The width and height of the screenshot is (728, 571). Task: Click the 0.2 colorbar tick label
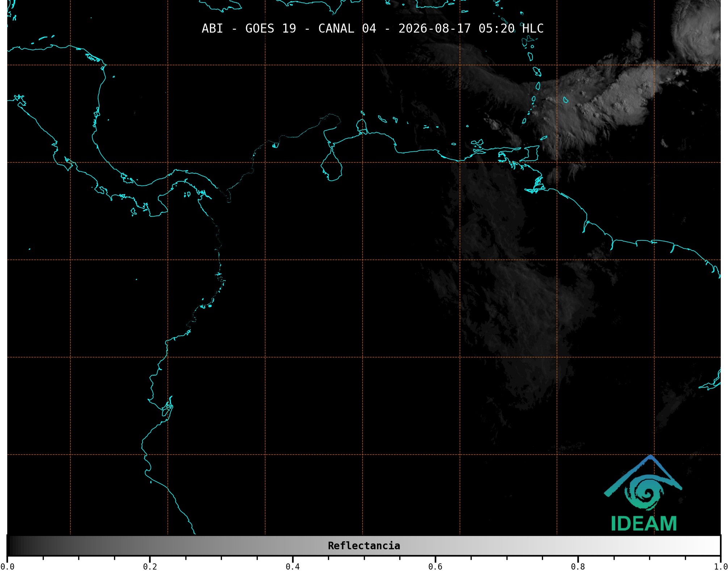150,567
